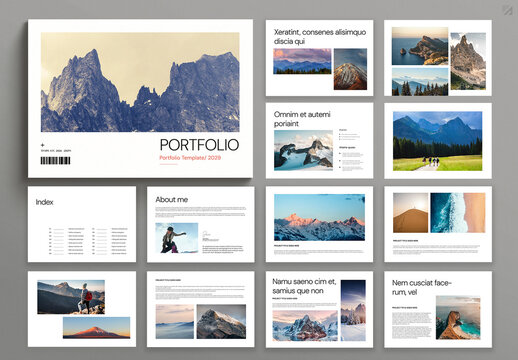This screenshot has height=360, width=518.
Task: Click the 'Omnim et autemi poriaint' heading
Action: click(x=302, y=119)
